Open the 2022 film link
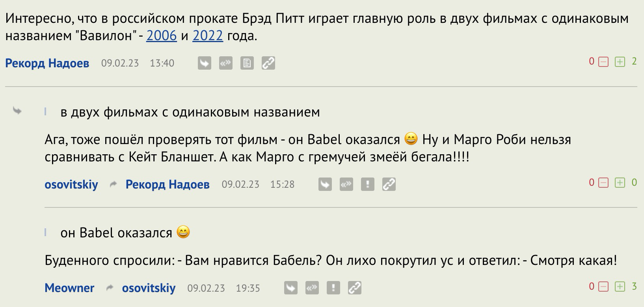This screenshot has height=307, width=644. pos(208,36)
